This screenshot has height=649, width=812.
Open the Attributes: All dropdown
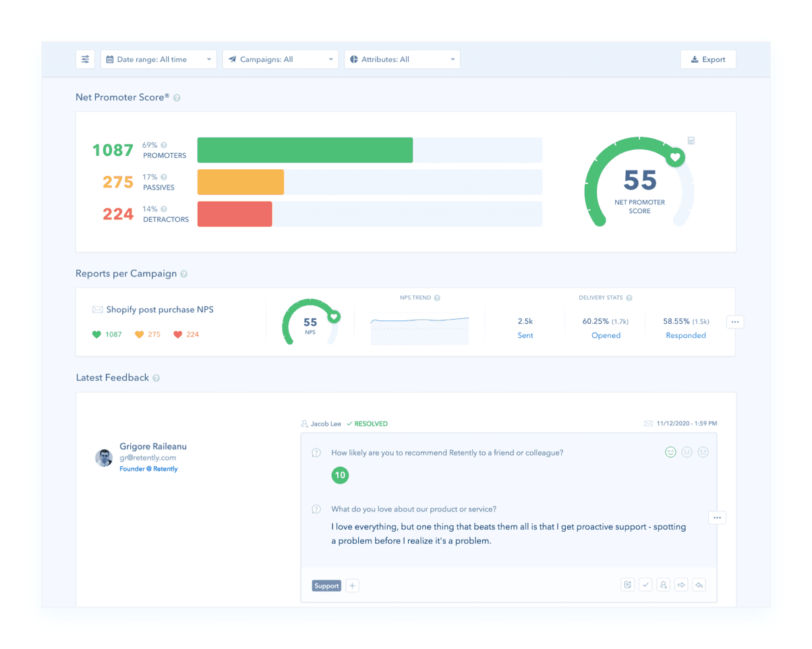pyautogui.click(x=403, y=59)
